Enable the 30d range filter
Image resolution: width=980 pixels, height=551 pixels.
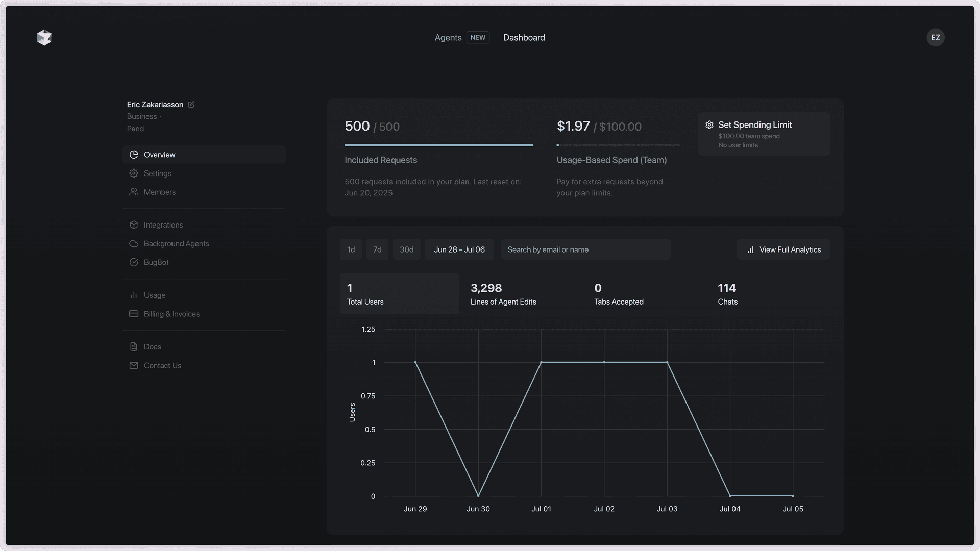(406, 249)
